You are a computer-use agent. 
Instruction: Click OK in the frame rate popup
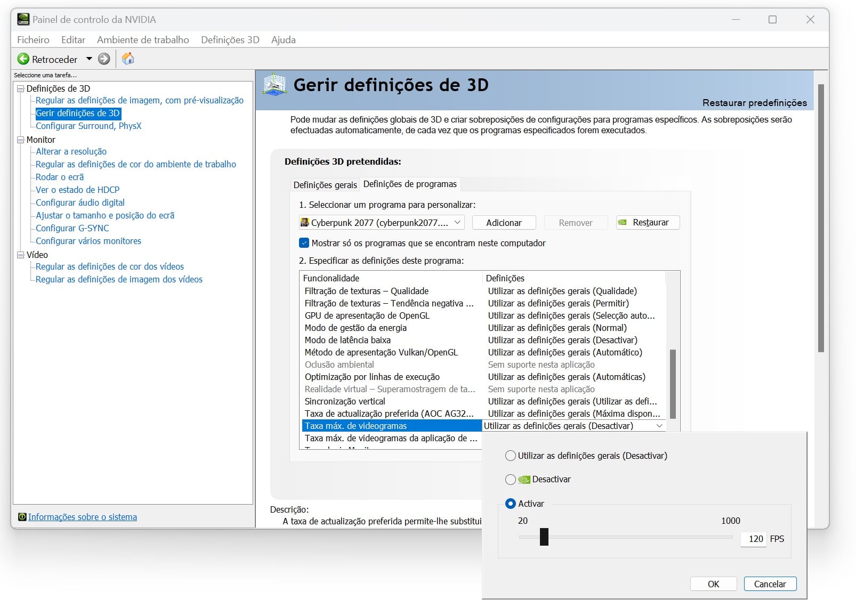pyautogui.click(x=713, y=584)
